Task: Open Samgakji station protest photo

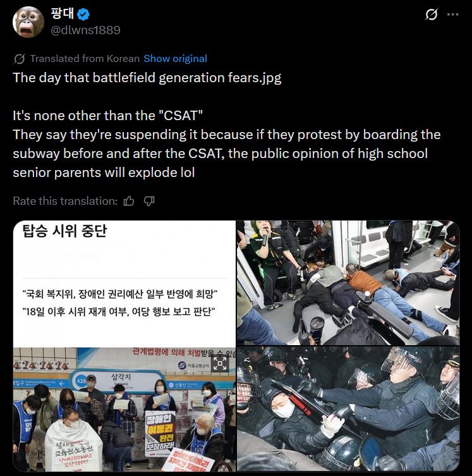Action: 124,409
